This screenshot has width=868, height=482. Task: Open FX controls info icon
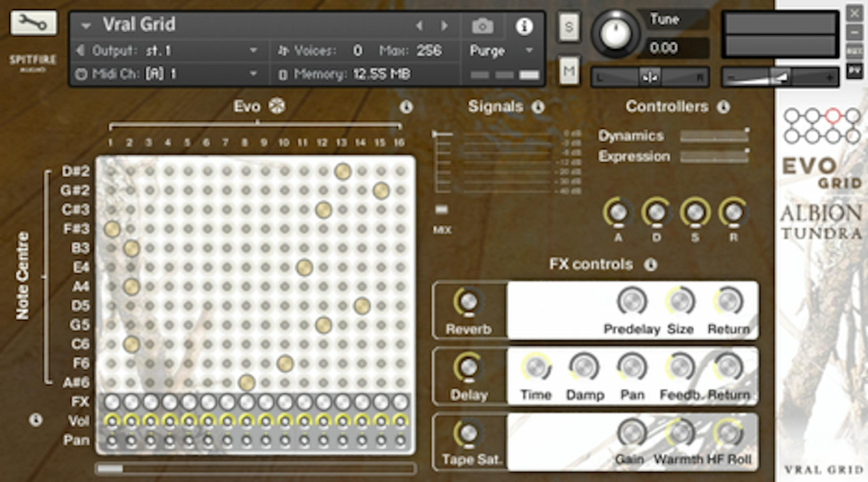[650, 264]
